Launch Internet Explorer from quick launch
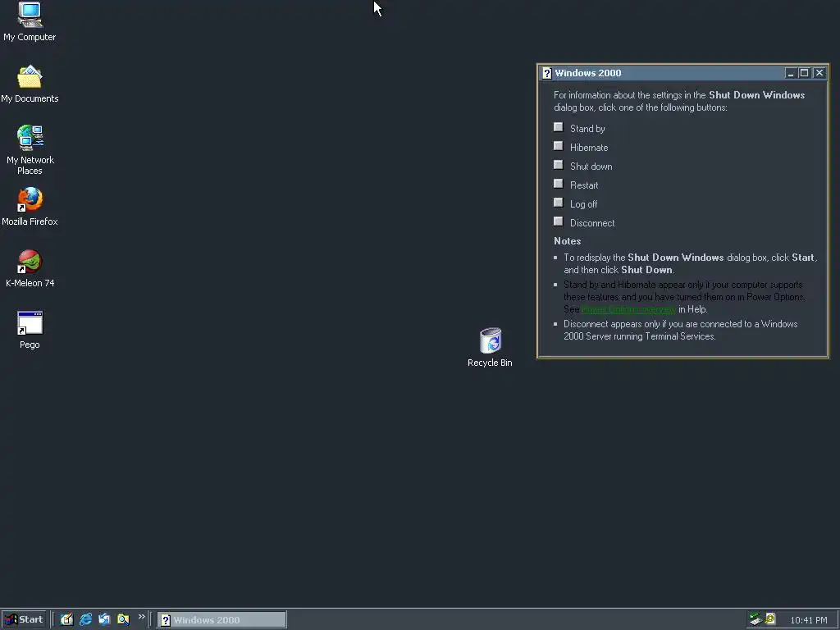 (85, 619)
